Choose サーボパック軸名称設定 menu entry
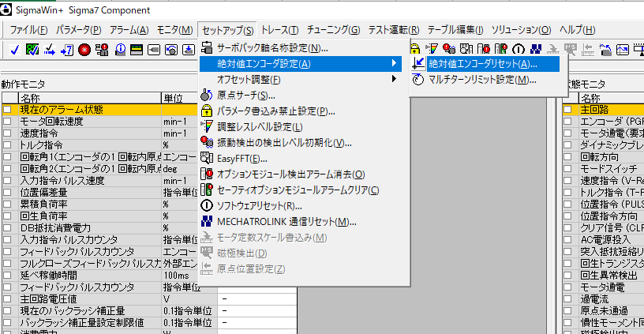This screenshot has width=644, height=334. coord(300,48)
